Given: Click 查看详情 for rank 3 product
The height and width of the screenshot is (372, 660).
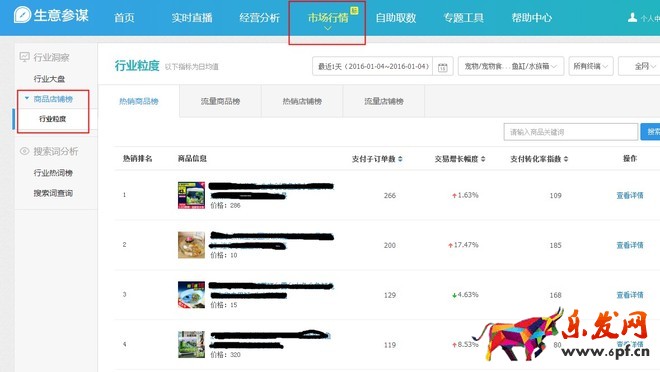Looking at the screenshot, I should 630,295.
